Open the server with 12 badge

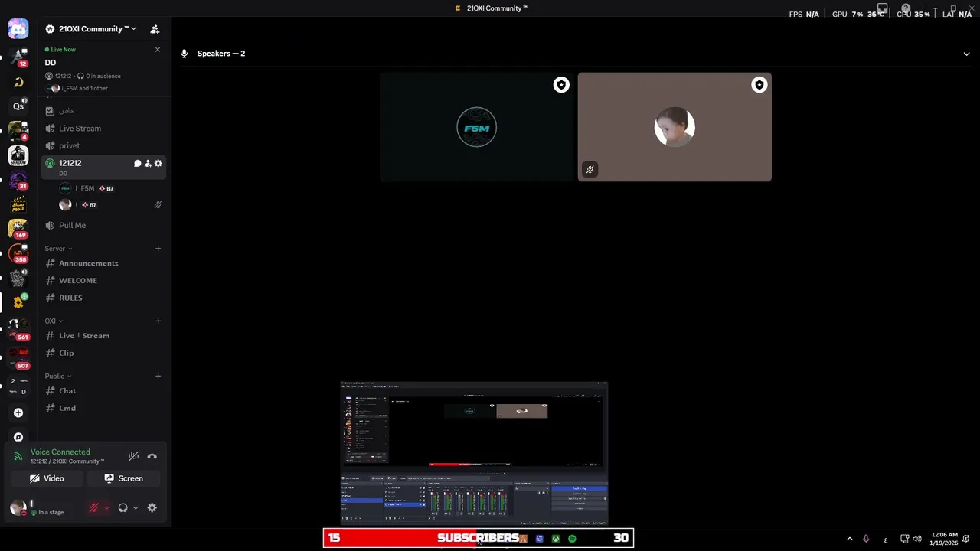tap(18, 57)
